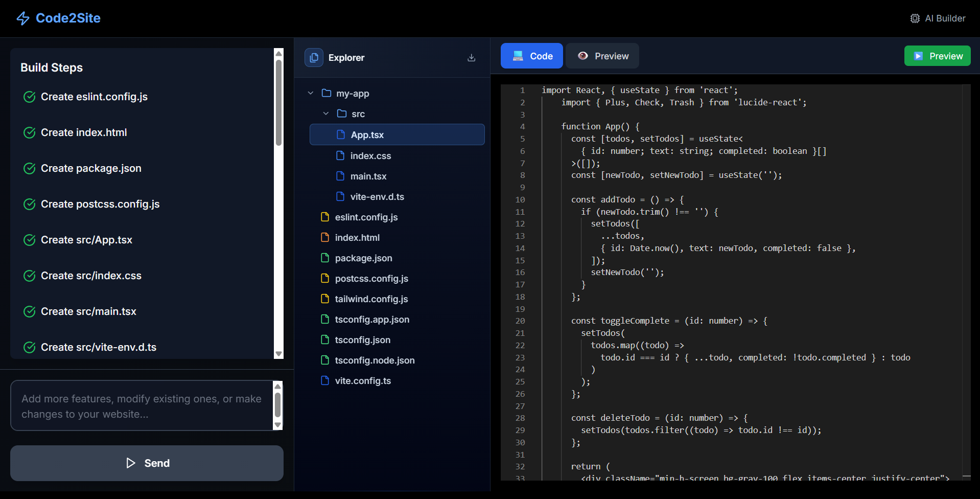Click the Create src/App.tsx step text
980x499 pixels.
point(86,240)
